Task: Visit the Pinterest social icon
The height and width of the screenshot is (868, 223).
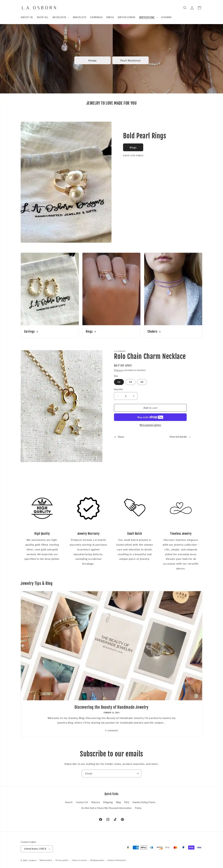Action: click(122, 819)
